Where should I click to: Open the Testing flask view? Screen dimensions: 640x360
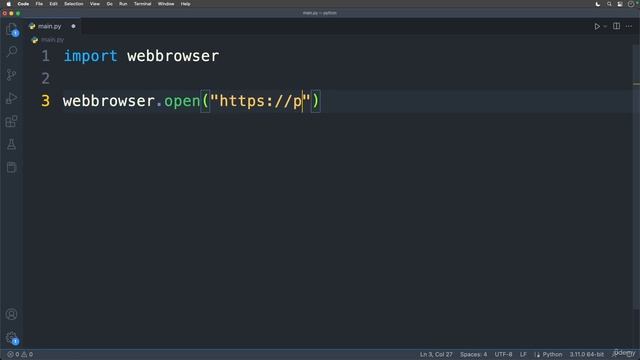[x=11, y=144]
